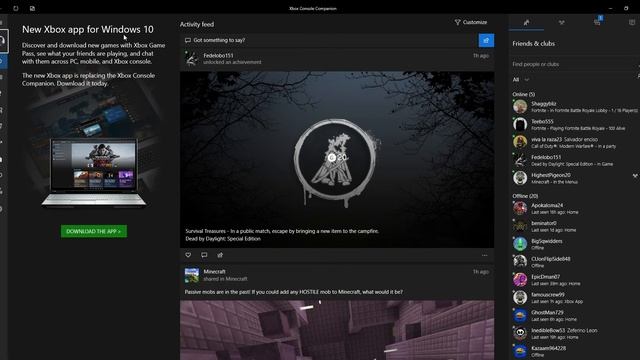Click the Minecraft post avatar icon
Screen dimensions: 640x360
point(191,276)
